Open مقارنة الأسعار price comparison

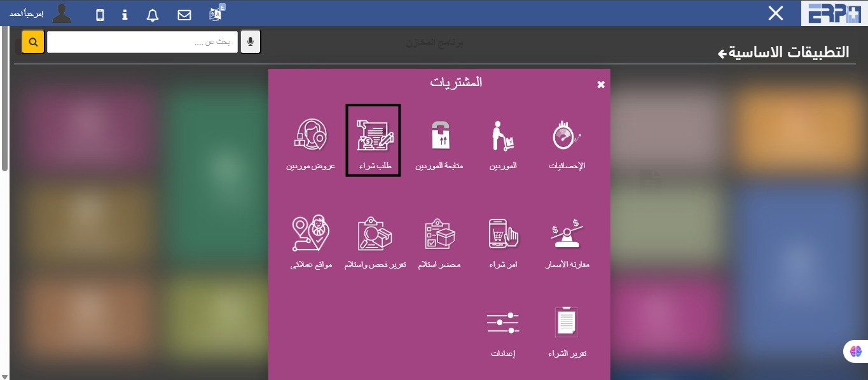click(567, 243)
